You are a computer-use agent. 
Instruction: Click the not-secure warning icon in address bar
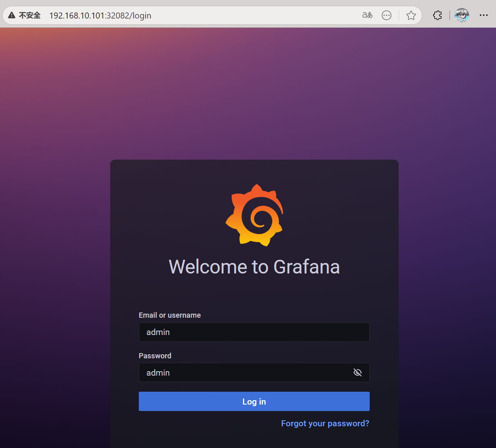point(12,15)
